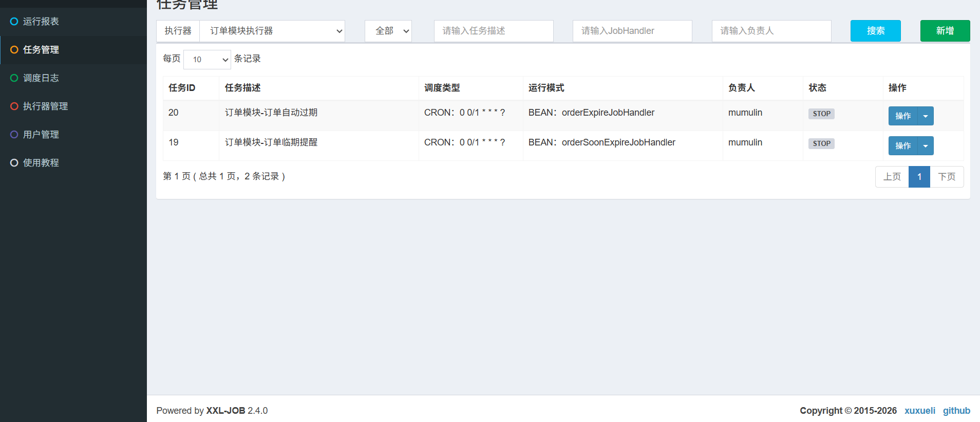The image size is (980, 422).
Task: Click the green circle icon beside 调度日志
Action: (x=14, y=78)
